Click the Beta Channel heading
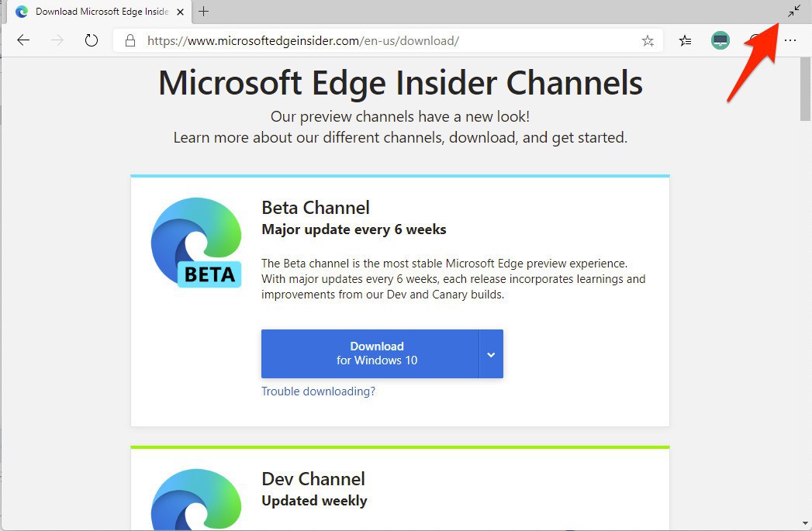812x531 pixels. click(x=316, y=208)
